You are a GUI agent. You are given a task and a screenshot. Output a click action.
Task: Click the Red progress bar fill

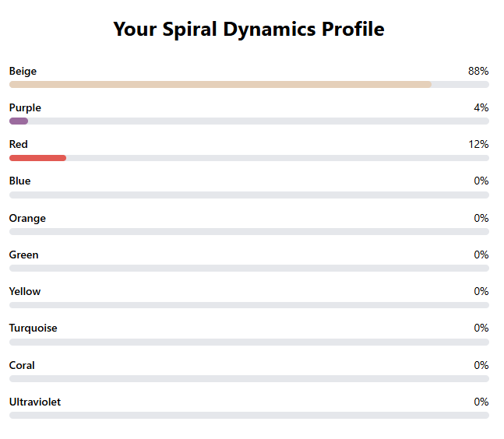[37, 158]
